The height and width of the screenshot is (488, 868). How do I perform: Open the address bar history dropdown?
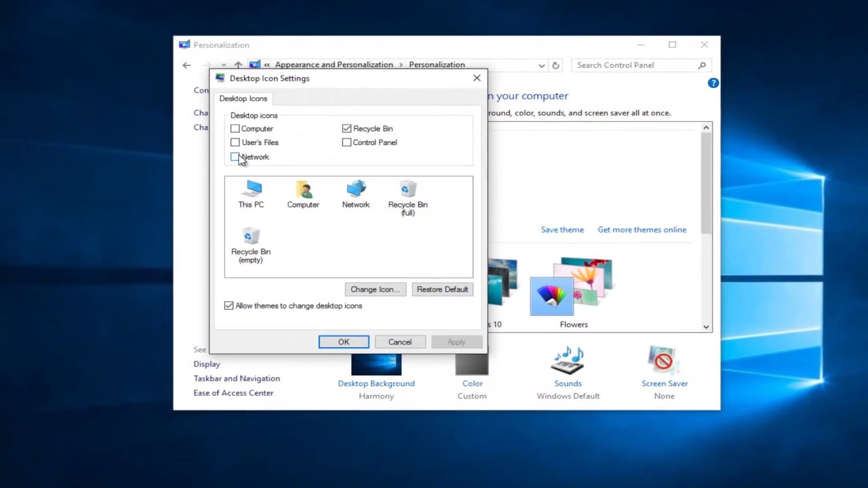tap(541, 65)
